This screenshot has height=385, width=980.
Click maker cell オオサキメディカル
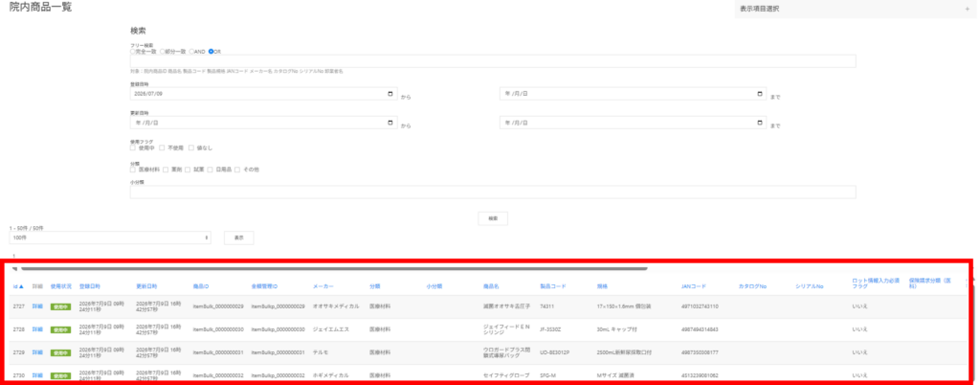pos(336,306)
